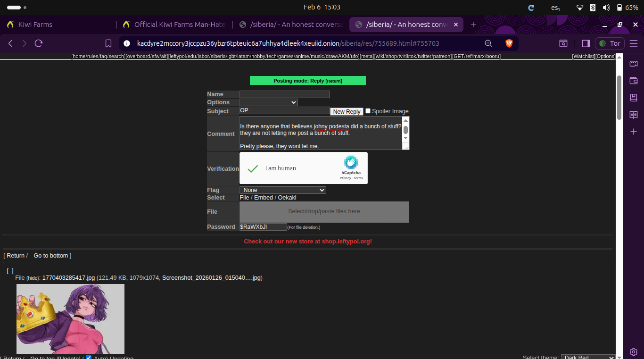Enable the Spoiler Image checkbox

pyautogui.click(x=368, y=111)
